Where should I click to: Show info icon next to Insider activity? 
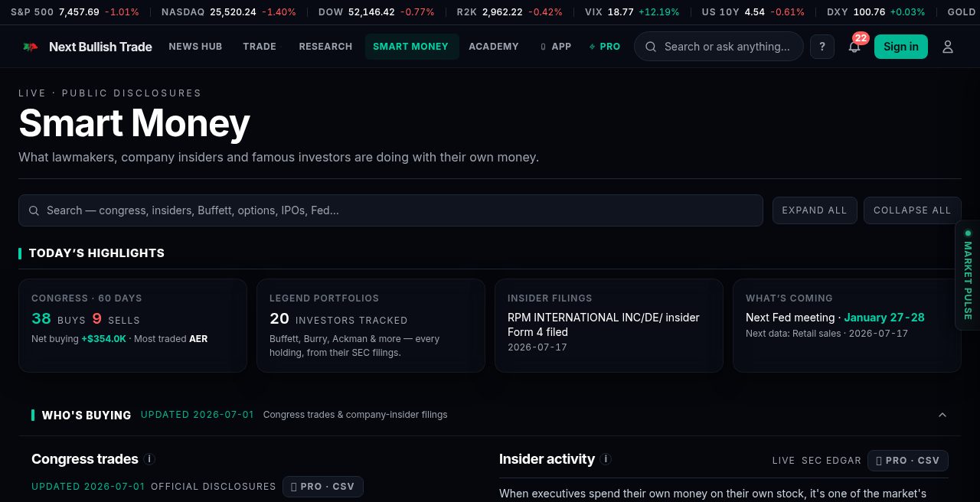pos(606,459)
